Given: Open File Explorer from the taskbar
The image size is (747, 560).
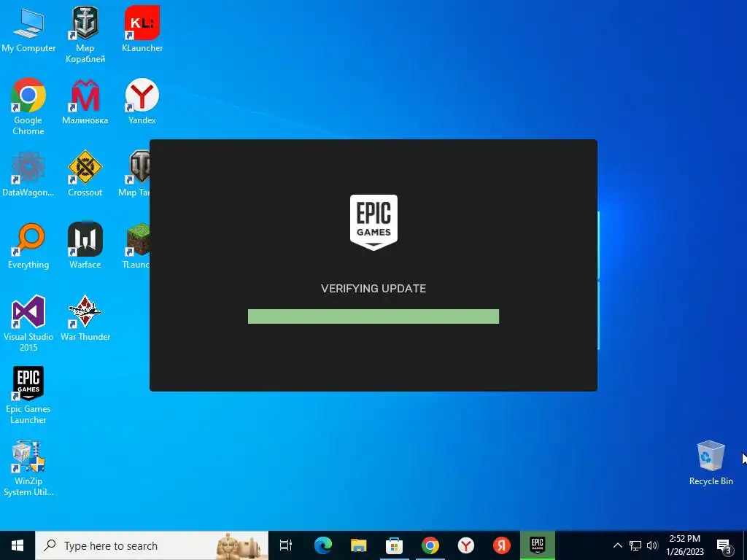Looking at the screenshot, I should pyautogui.click(x=358, y=545).
